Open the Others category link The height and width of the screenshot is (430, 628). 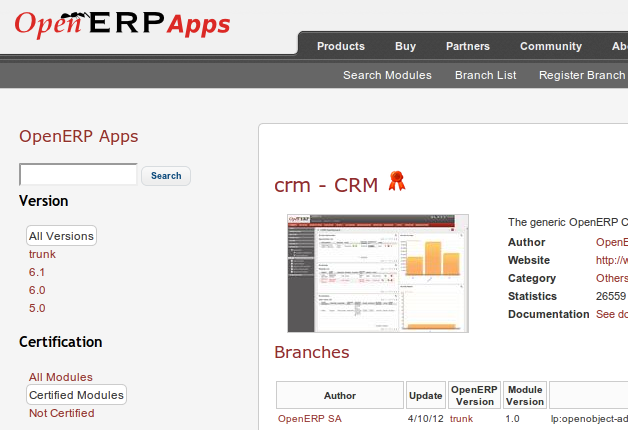click(x=612, y=278)
